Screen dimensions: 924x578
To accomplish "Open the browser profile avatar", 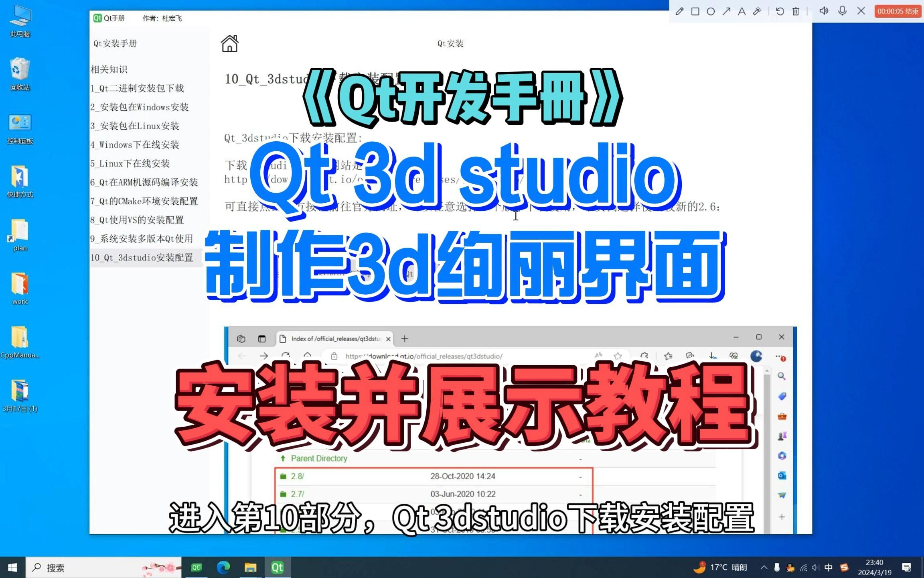I will pyautogui.click(x=756, y=356).
